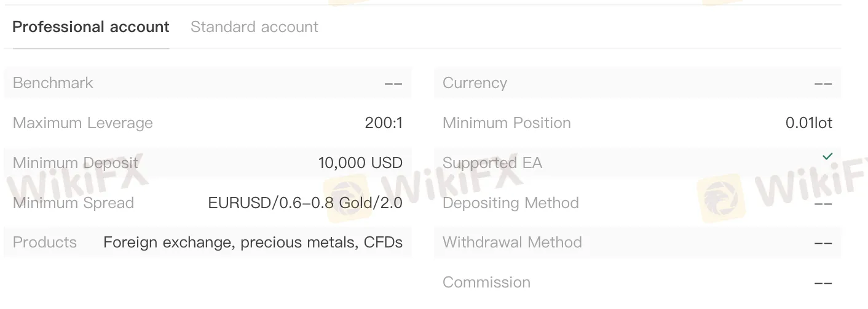This screenshot has width=868, height=309.
Task: Click the 10,000 USD minimum deposit value
Action: click(360, 163)
